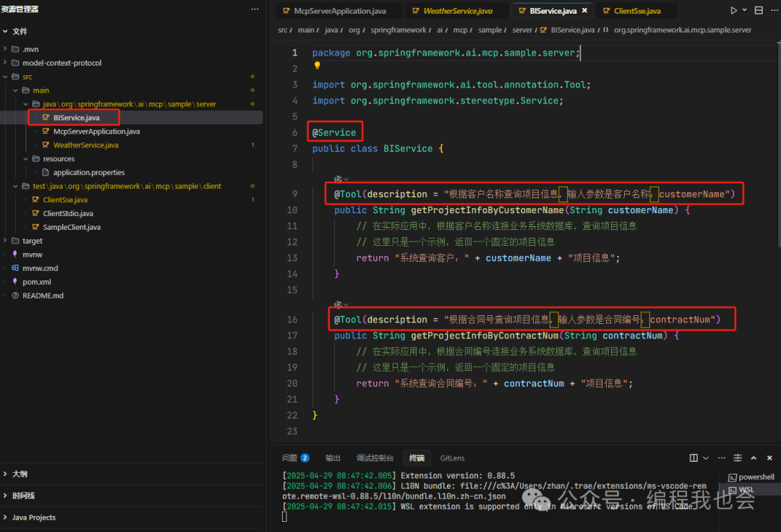
Task: Open the run options dropdown beside the play button
Action: pyautogui.click(x=744, y=9)
